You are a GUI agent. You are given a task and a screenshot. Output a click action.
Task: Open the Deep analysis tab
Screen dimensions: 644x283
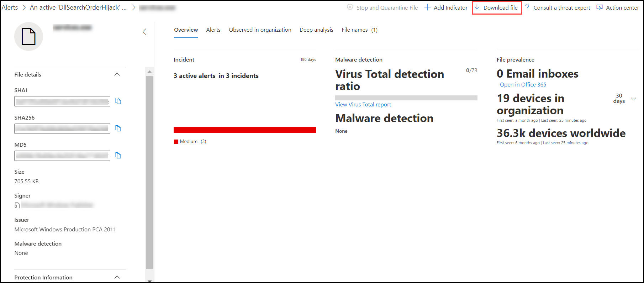pyautogui.click(x=316, y=30)
